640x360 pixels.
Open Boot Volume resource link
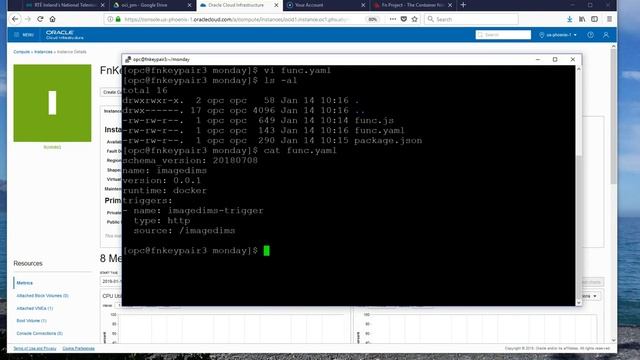pos(31,321)
